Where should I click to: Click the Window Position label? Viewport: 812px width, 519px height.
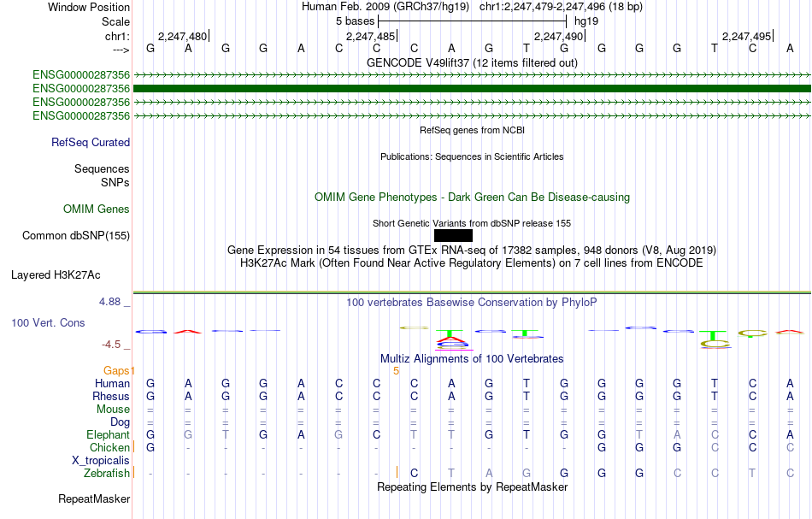point(89,8)
